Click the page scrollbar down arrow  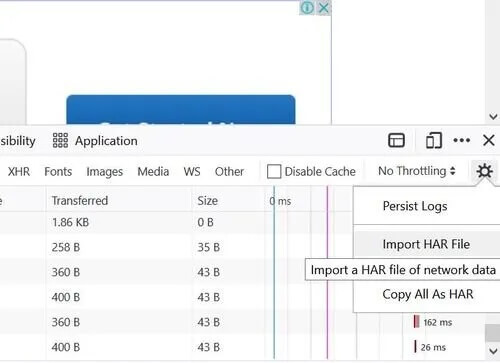[x=493, y=117]
